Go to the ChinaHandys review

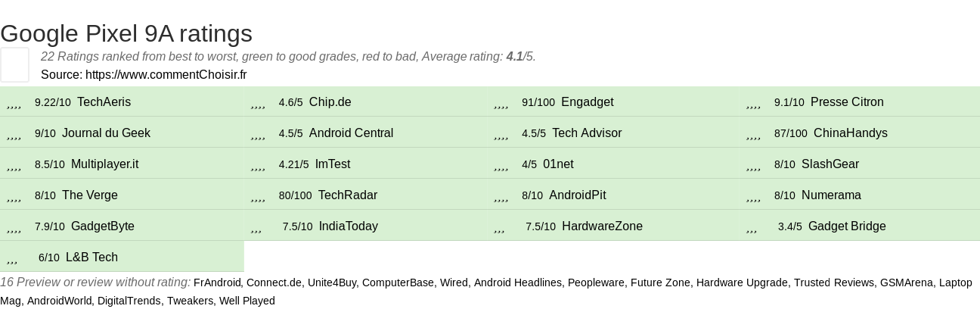850,133
